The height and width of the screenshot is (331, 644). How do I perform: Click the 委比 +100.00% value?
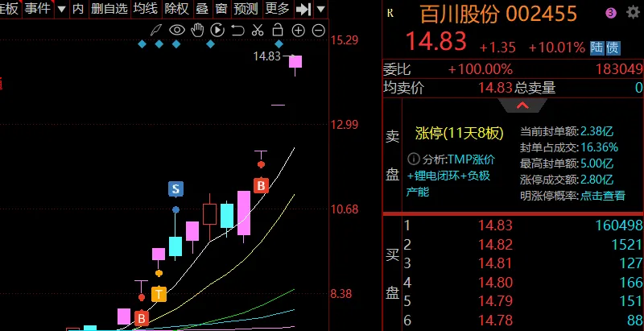click(x=480, y=69)
